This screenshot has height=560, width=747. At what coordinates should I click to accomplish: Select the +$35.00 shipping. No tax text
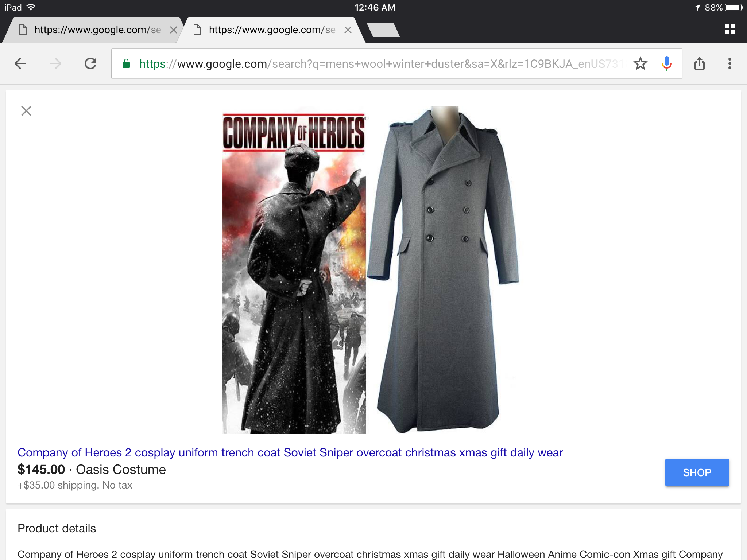tap(75, 485)
